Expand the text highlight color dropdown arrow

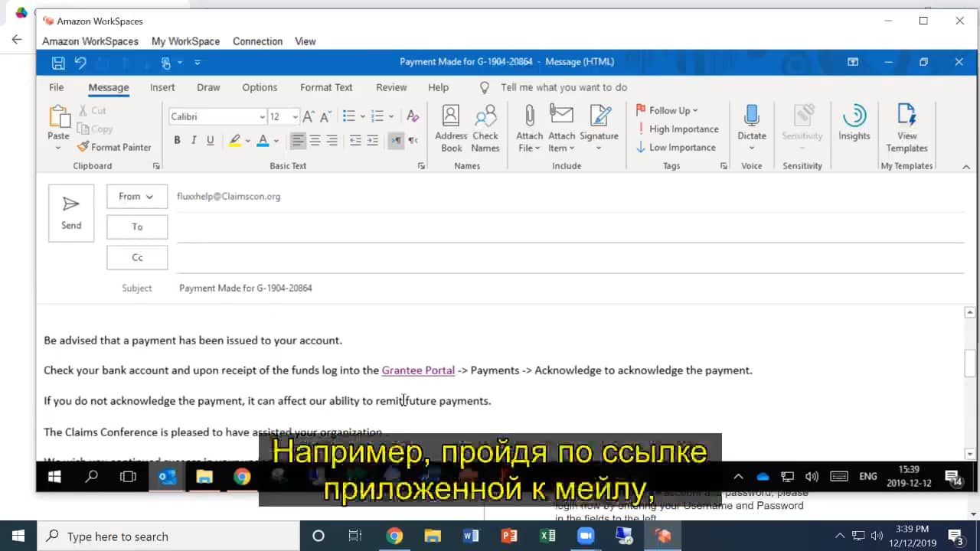click(247, 140)
